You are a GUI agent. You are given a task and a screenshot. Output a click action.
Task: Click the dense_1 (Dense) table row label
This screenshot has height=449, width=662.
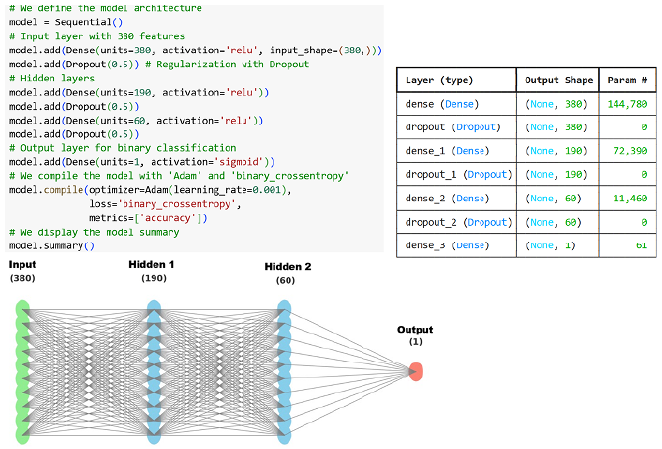(x=447, y=151)
